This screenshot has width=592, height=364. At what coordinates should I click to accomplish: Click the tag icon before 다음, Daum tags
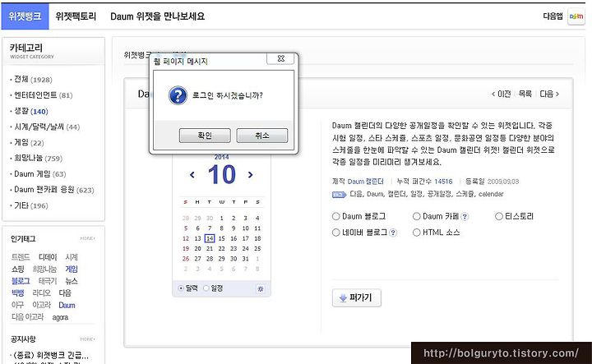(x=339, y=195)
